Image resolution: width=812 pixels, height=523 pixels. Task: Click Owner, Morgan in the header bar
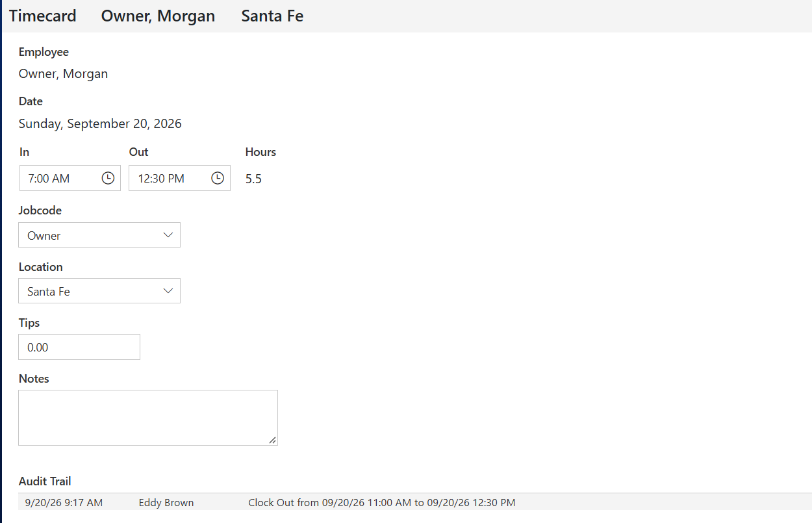[158, 16]
